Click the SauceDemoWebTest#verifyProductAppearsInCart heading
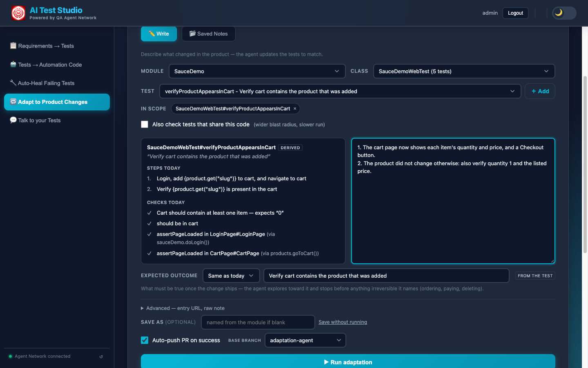 211,147
